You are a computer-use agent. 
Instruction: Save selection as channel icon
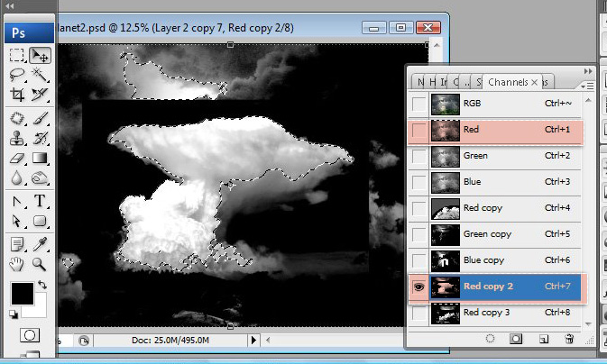pyautogui.click(x=516, y=339)
